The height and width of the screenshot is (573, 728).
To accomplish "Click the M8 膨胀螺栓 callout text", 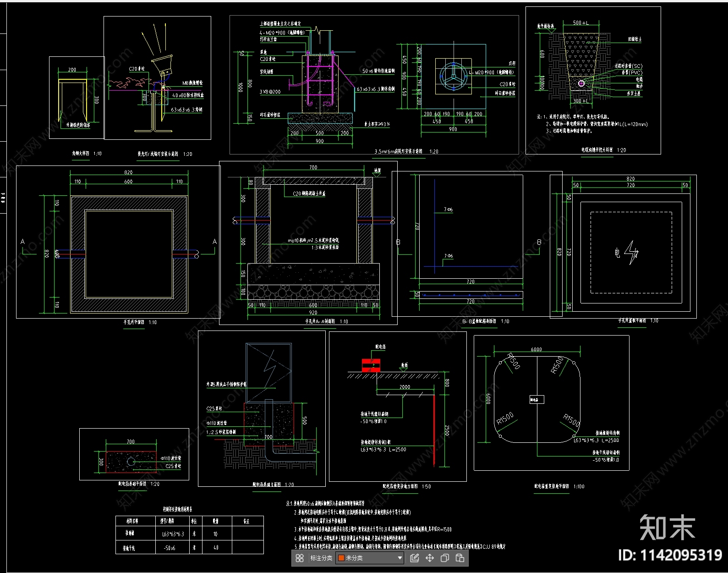I will [192, 83].
